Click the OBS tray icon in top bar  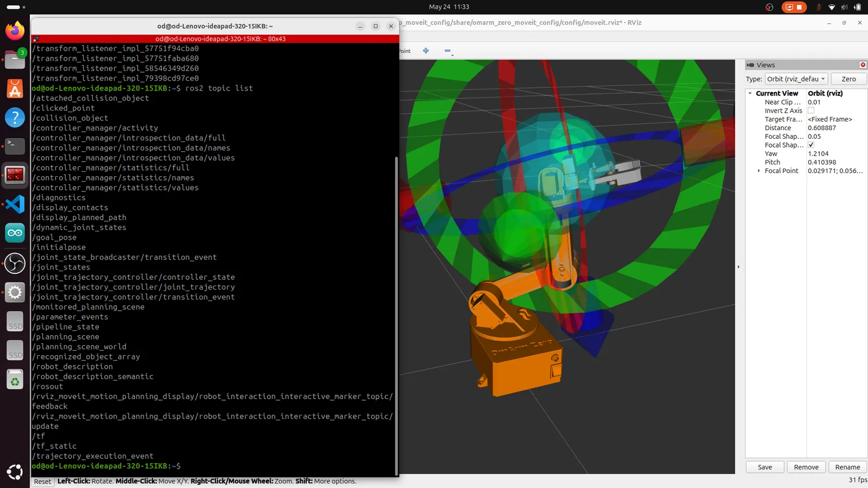pos(769,7)
